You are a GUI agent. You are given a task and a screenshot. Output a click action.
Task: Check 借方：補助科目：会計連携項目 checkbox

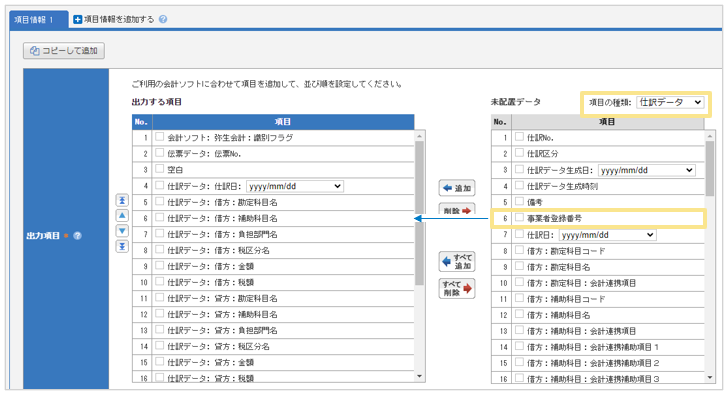click(519, 330)
